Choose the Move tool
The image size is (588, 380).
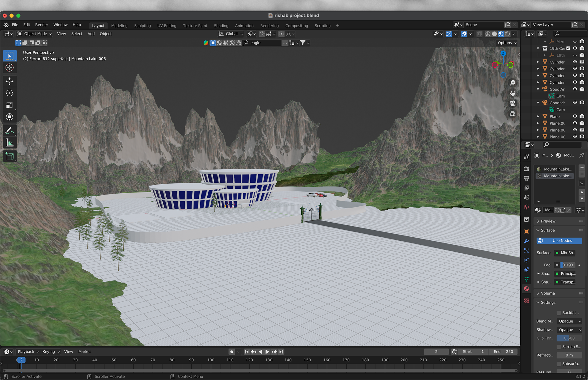[9, 81]
